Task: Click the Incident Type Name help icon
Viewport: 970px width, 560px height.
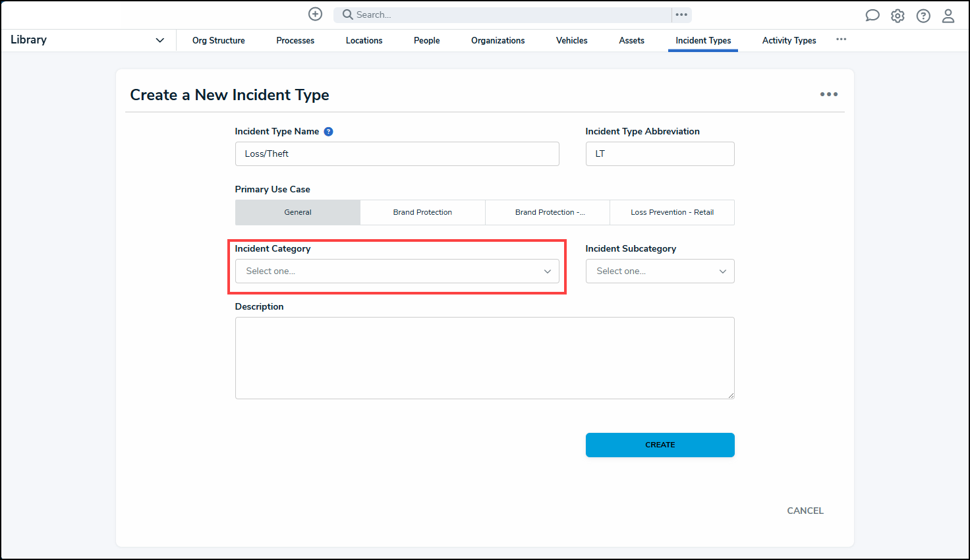Action: 328,132
